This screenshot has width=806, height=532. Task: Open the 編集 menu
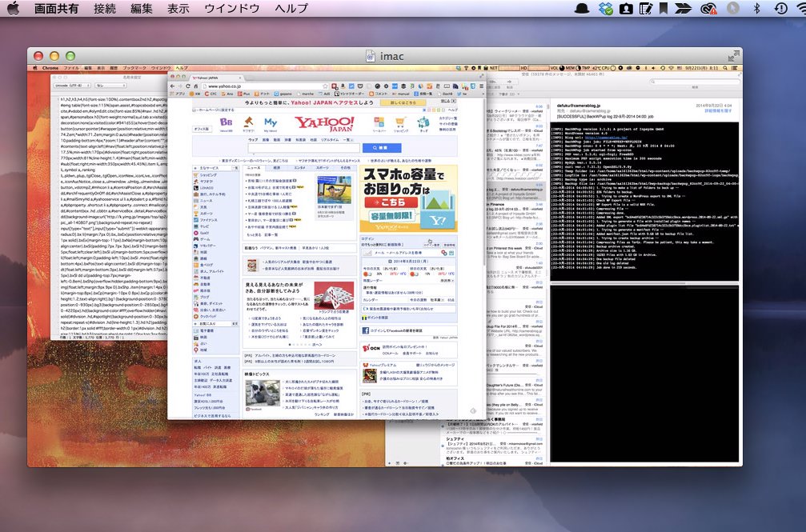click(x=142, y=8)
